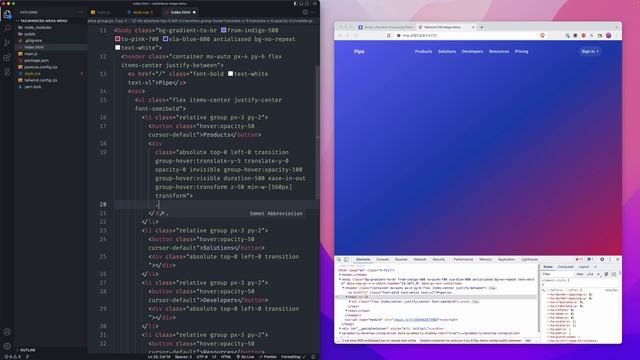Open the browser profile avatar icon
The image size is (640, 360).
coord(609,36)
